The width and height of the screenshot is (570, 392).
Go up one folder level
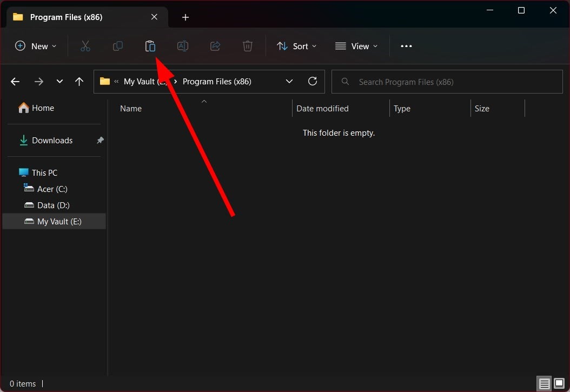(x=79, y=82)
